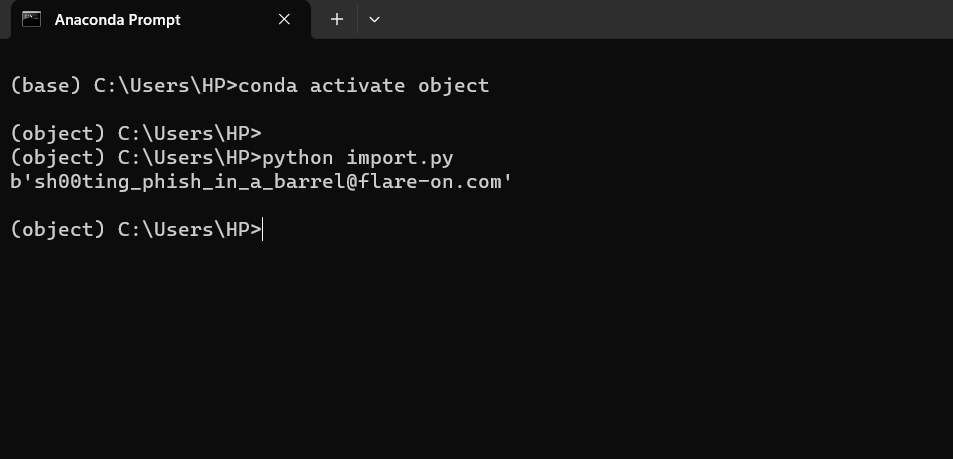Click the '(base)' environment prefix
953x459 pixels.
[45, 85]
